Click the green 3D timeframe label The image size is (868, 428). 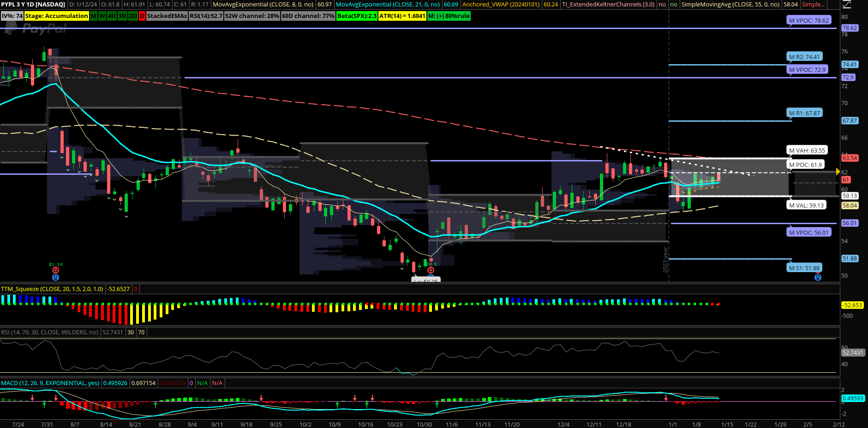click(x=122, y=16)
